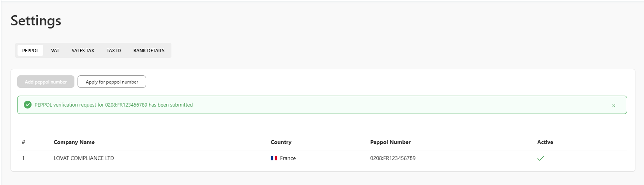The width and height of the screenshot is (644, 185).
Task: Click the Company Name column header
Action: (x=74, y=142)
